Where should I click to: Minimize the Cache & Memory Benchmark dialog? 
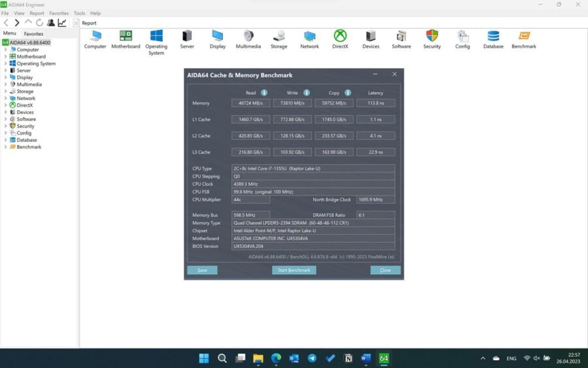(375, 75)
